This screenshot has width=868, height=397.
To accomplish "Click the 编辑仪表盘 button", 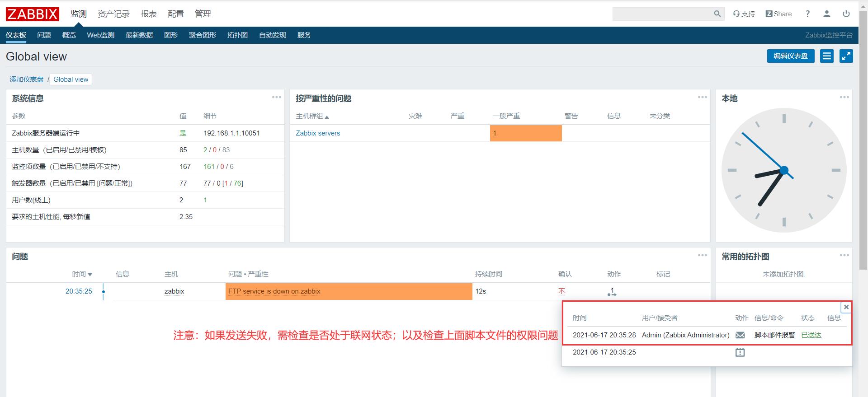I will click(x=791, y=56).
